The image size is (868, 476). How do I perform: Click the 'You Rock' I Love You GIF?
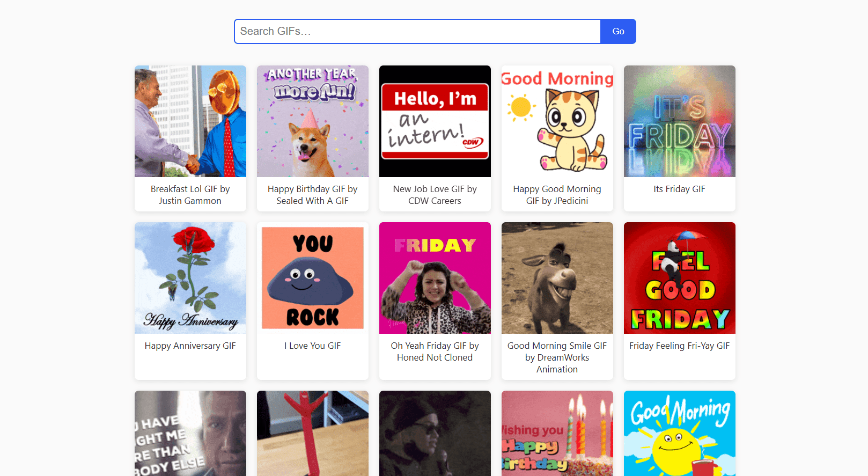(x=312, y=278)
